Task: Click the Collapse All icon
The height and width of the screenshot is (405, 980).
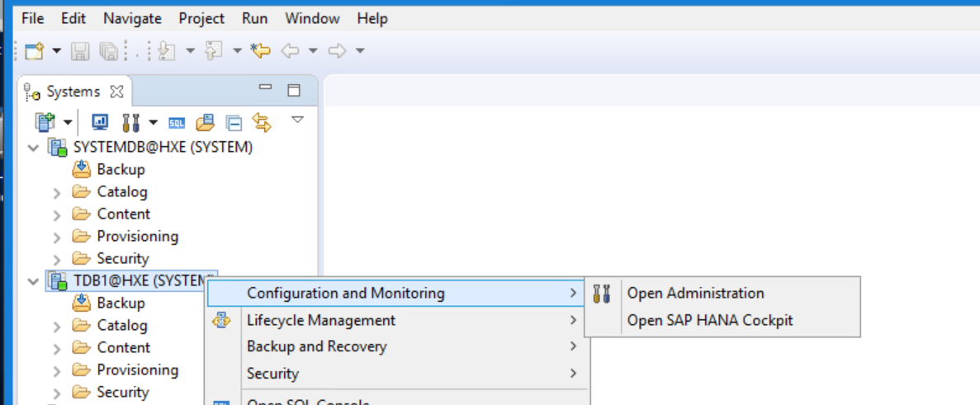Action: click(x=234, y=124)
